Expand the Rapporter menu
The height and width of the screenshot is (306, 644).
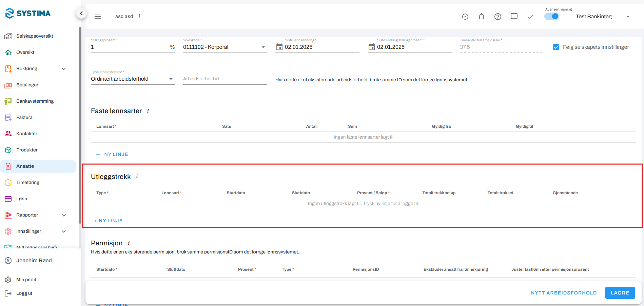tap(64, 215)
